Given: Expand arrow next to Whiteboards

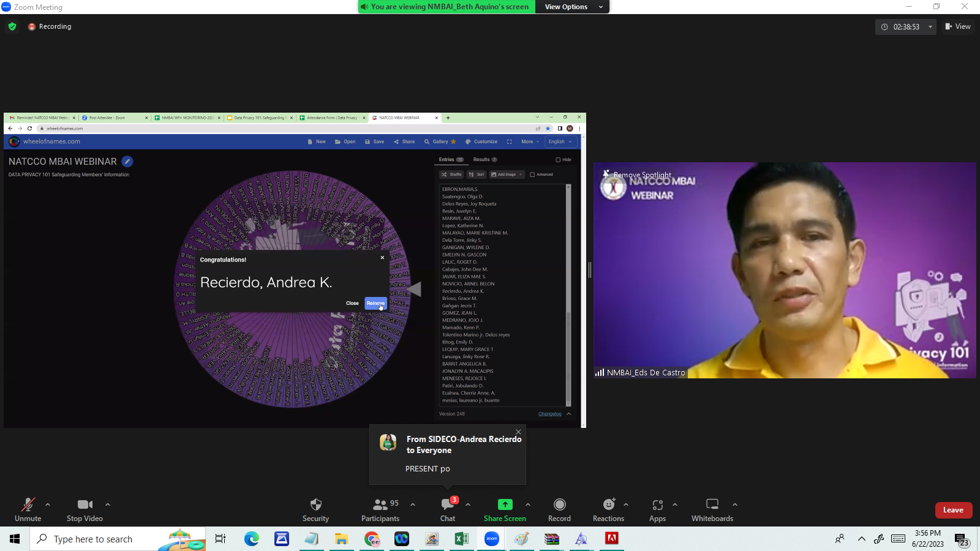Looking at the screenshot, I should tap(735, 504).
